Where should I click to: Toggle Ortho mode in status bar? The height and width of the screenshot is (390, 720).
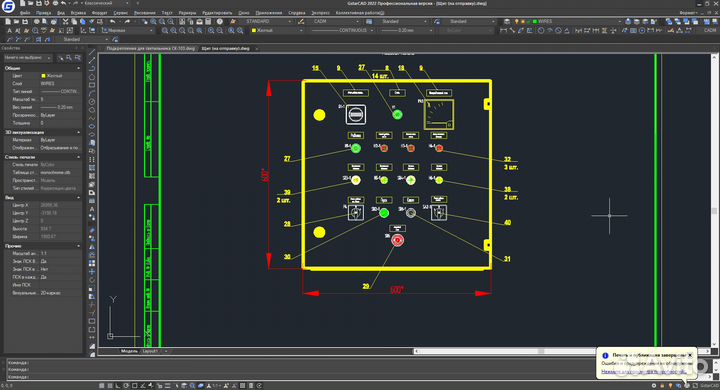pos(118,386)
